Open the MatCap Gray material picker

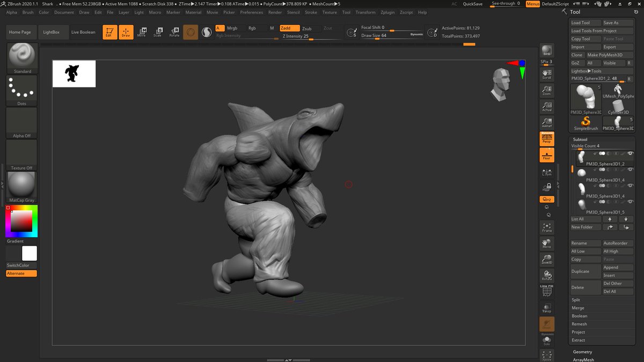point(22,187)
